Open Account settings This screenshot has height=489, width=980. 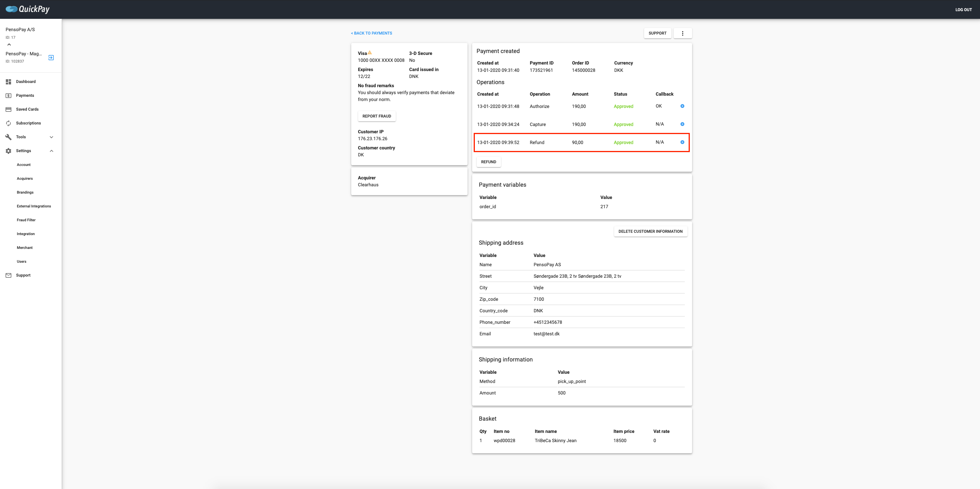click(x=24, y=165)
